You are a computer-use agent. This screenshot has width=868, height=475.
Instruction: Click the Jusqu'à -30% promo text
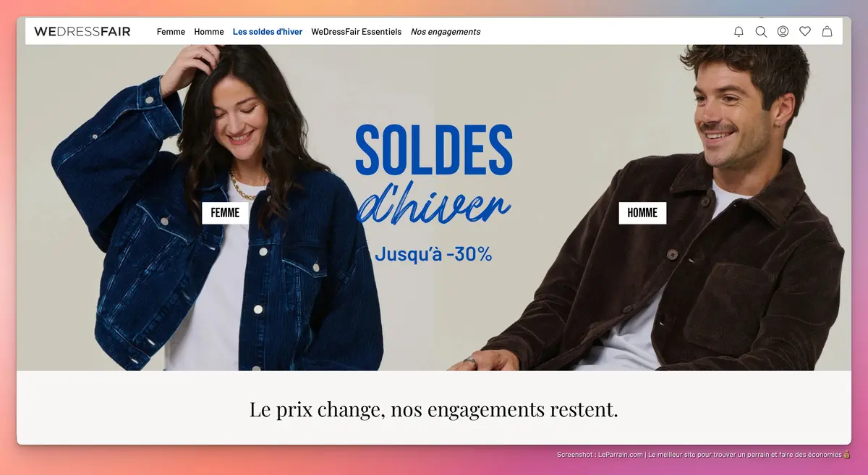click(433, 254)
